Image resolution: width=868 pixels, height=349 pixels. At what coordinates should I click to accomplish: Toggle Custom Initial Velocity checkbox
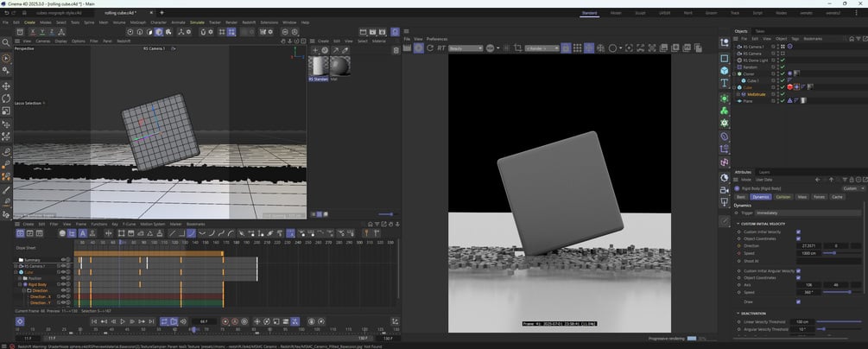798,232
